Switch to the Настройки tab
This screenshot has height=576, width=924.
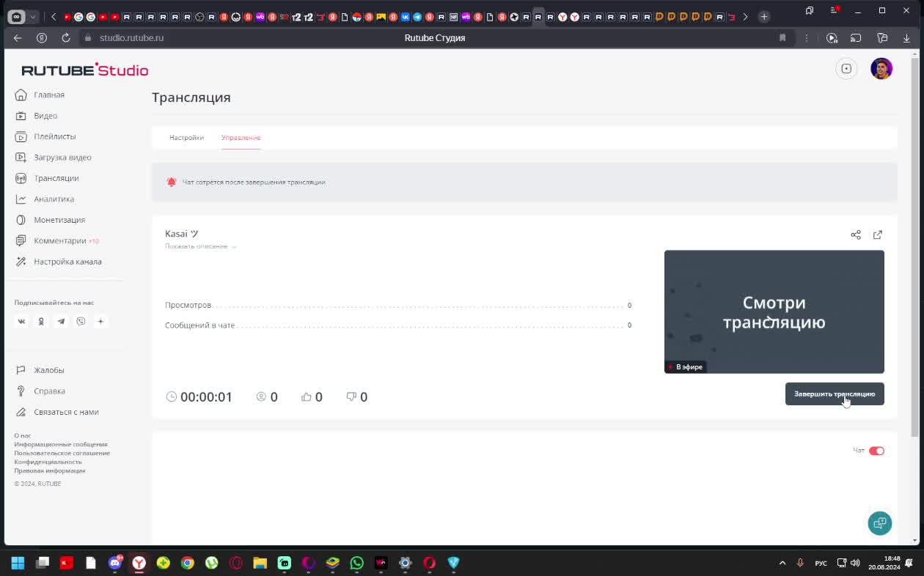[x=186, y=138]
